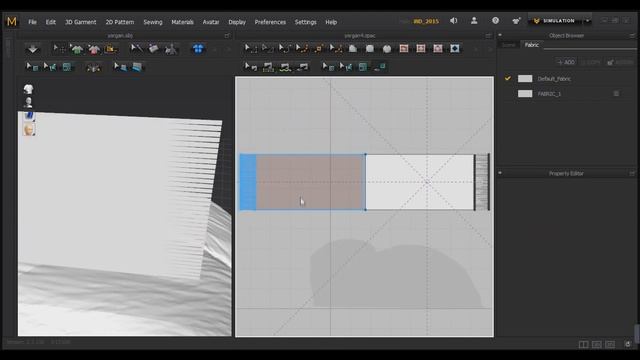This screenshot has height=360, width=640.
Task: Click the Default_Fabric color swatch
Action: pyautogui.click(x=525, y=78)
